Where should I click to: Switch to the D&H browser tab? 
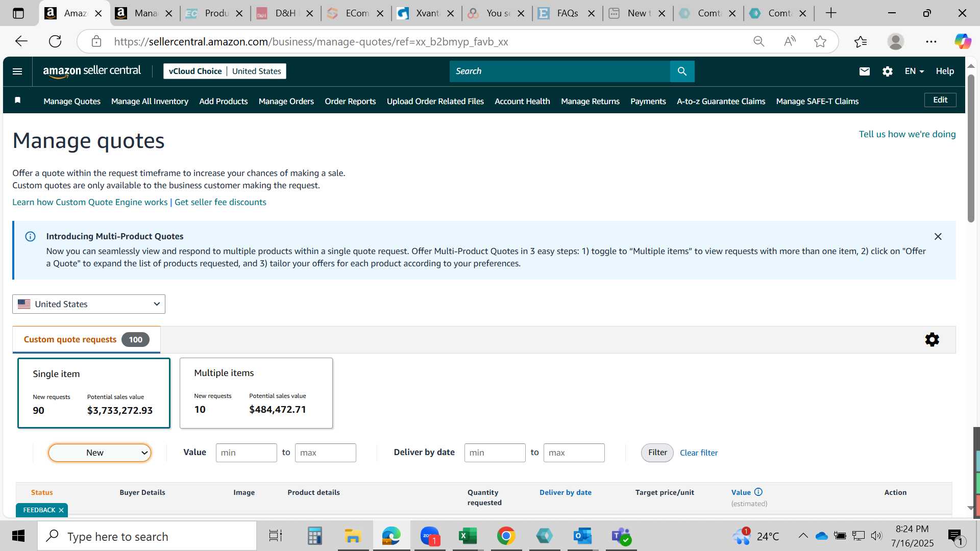pyautogui.click(x=285, y=13)
